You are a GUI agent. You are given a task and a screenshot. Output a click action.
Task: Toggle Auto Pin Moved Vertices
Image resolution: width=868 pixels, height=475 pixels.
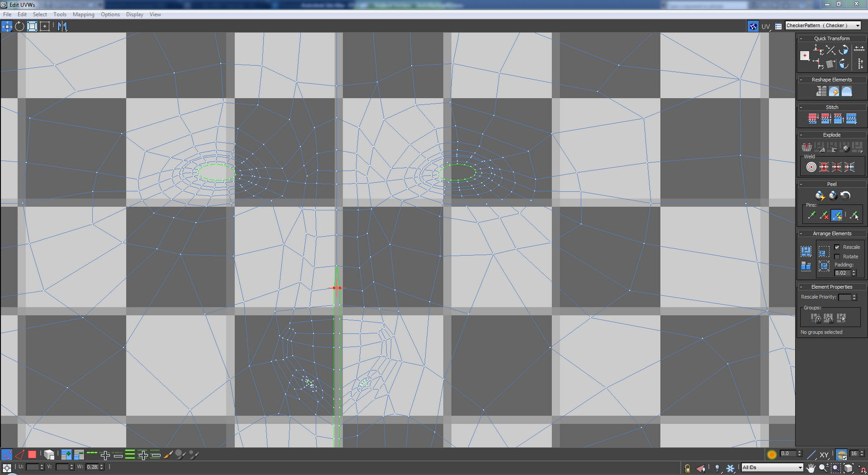pos(837,215)
